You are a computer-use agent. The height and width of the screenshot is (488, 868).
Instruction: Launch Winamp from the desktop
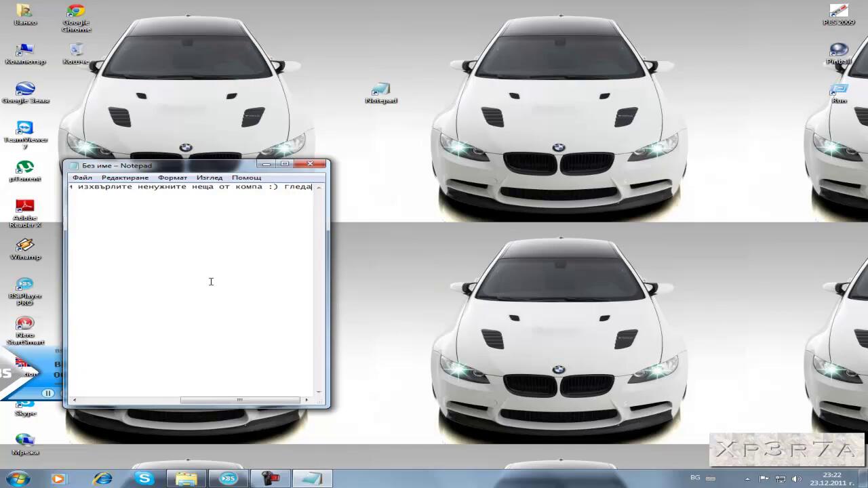click(25, 248)
